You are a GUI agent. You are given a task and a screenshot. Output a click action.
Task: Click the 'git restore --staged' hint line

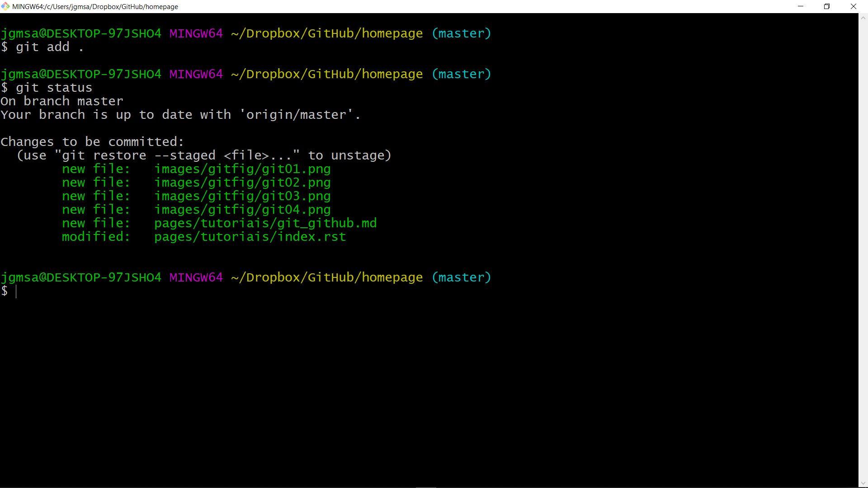(204, 155)
